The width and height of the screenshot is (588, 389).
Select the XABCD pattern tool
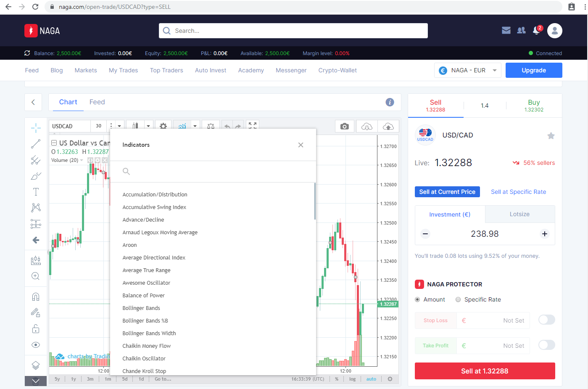click(x=36, y=207)
